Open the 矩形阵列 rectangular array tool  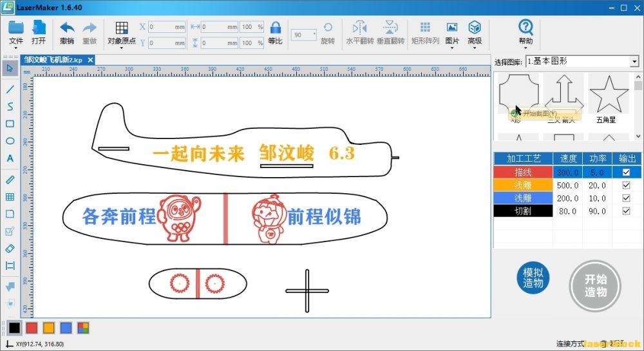[425, 32]
